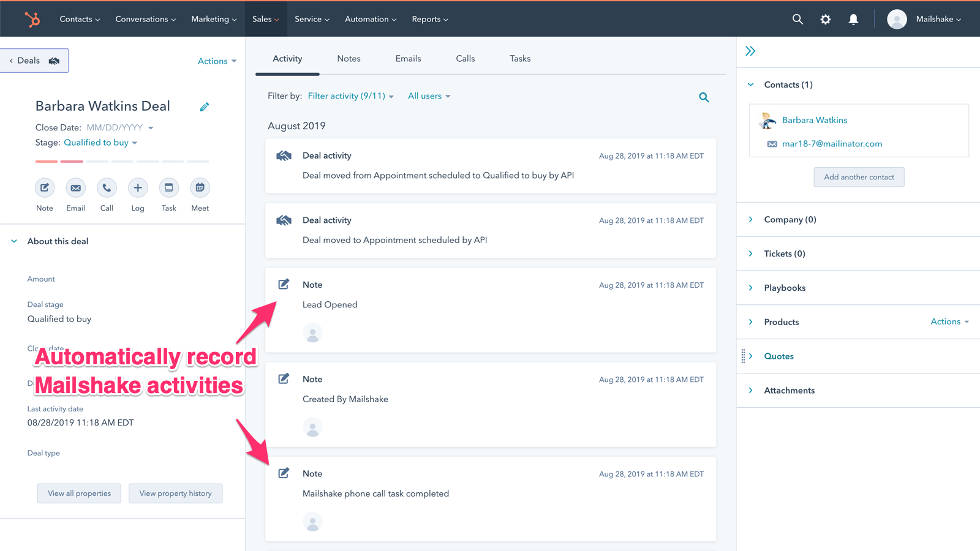Open the Email compose icon
The image size is (980, 551).
pyautogui.click(x=75, y=188)
